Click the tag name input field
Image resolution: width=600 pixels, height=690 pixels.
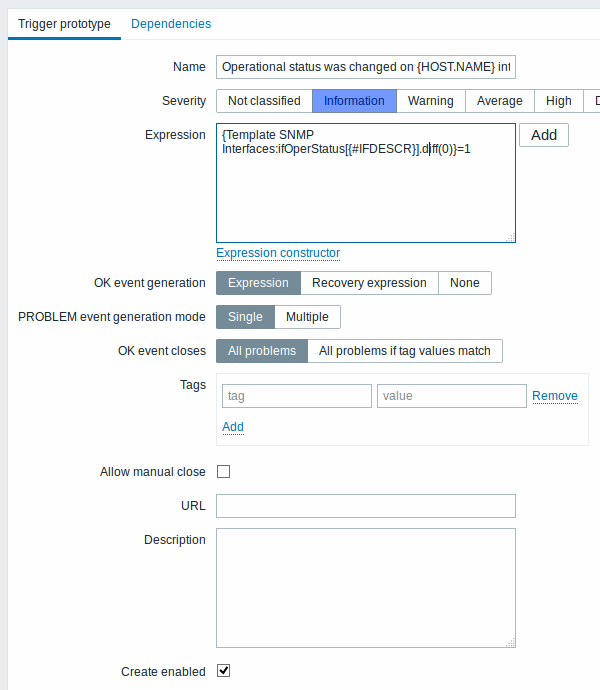[x=297, y=396]
